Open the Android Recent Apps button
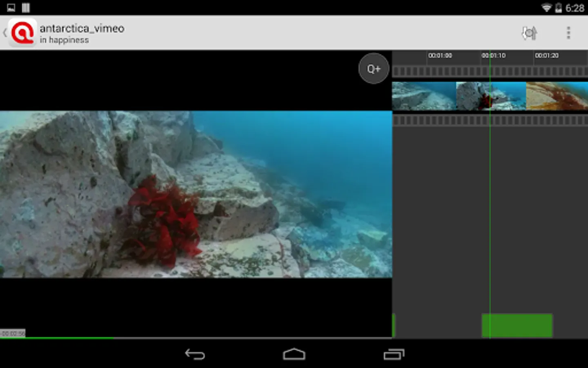Image resolution: width=588 pixels, height=368 pixels. pyautogui.click(x=394, y=354)
